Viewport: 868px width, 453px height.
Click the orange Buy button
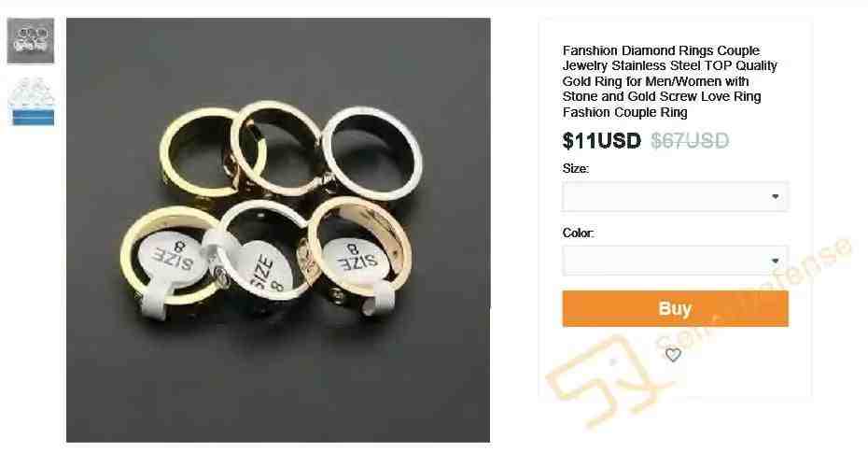[676, 308]
